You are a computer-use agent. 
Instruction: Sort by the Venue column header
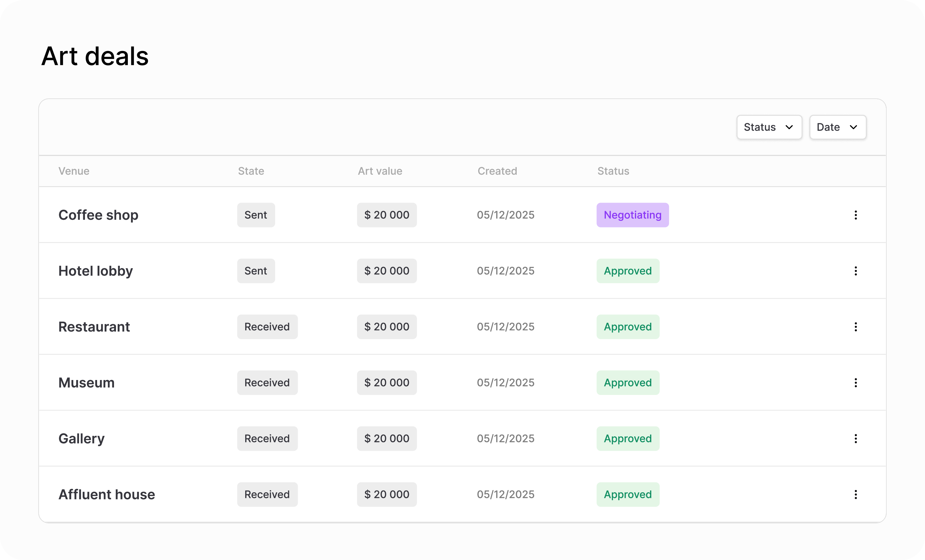pyautogui.click(x=74, y=171)
